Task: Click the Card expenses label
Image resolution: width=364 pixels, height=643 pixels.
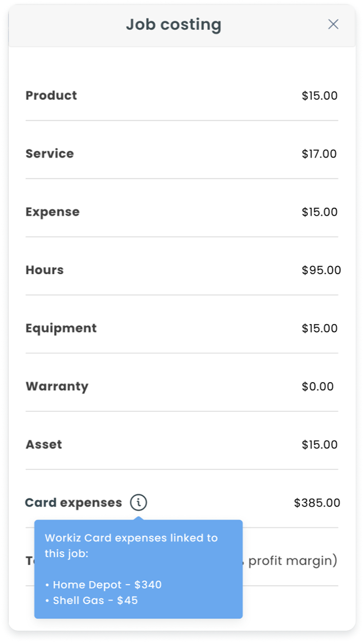Action: point(73,503)
